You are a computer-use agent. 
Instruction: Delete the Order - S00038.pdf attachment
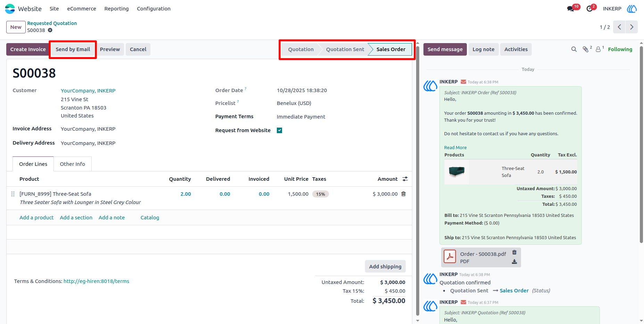click(514, 252)
